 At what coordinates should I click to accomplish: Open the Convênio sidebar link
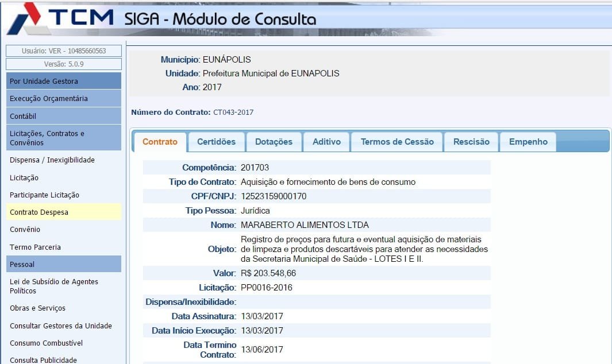click(x=25, y=229)
